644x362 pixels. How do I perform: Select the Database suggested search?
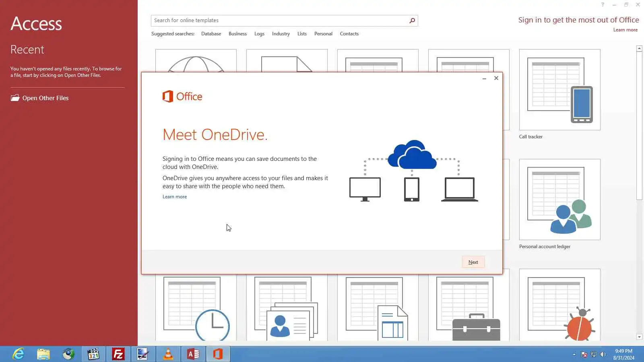211,34
